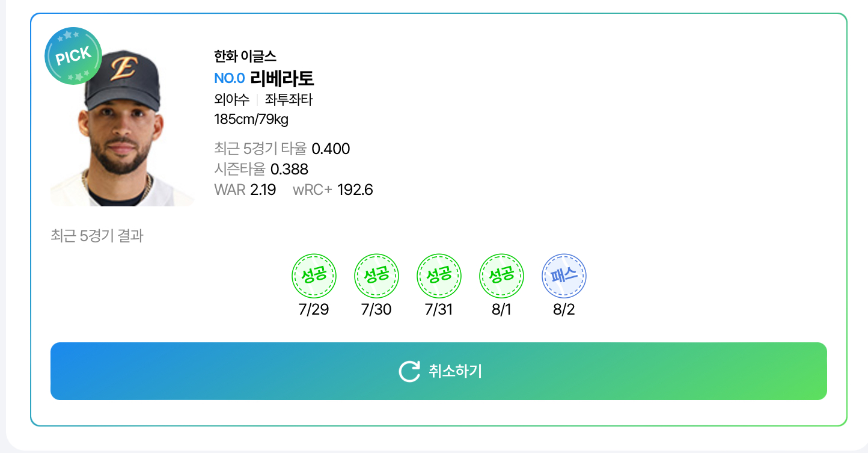868x453 pixels.
Task: Click the 7/29 성공 result stamp
Action: pos(314,276)
